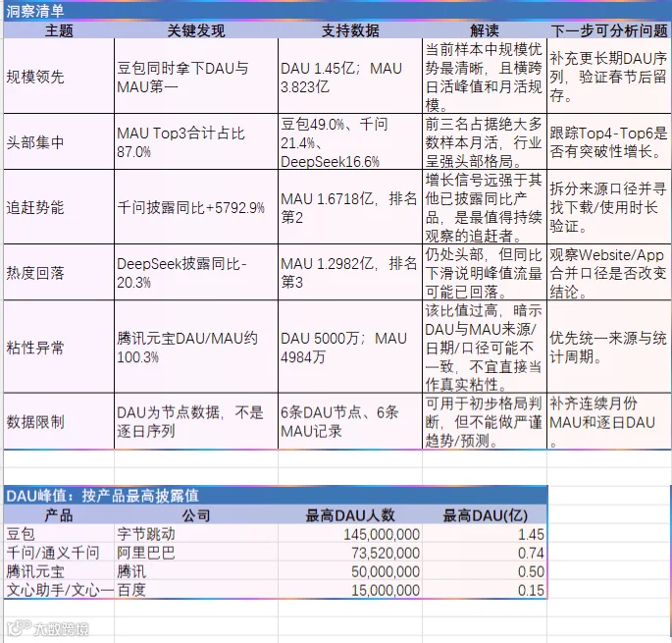Click the 产品 column header

tap(59, 515)
